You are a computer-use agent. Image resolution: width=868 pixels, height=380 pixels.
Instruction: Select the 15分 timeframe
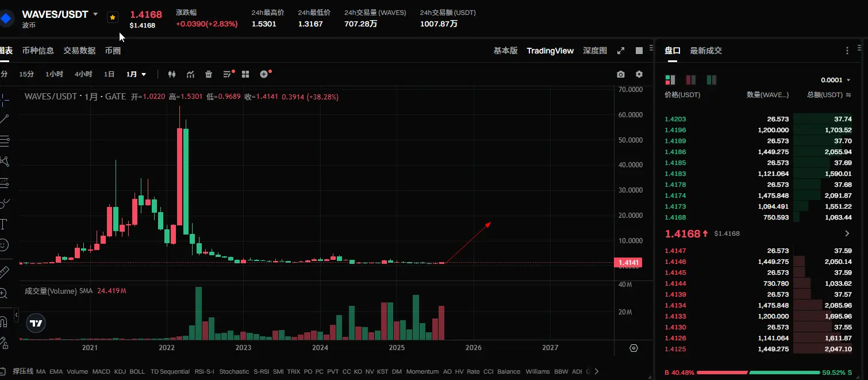26,74
